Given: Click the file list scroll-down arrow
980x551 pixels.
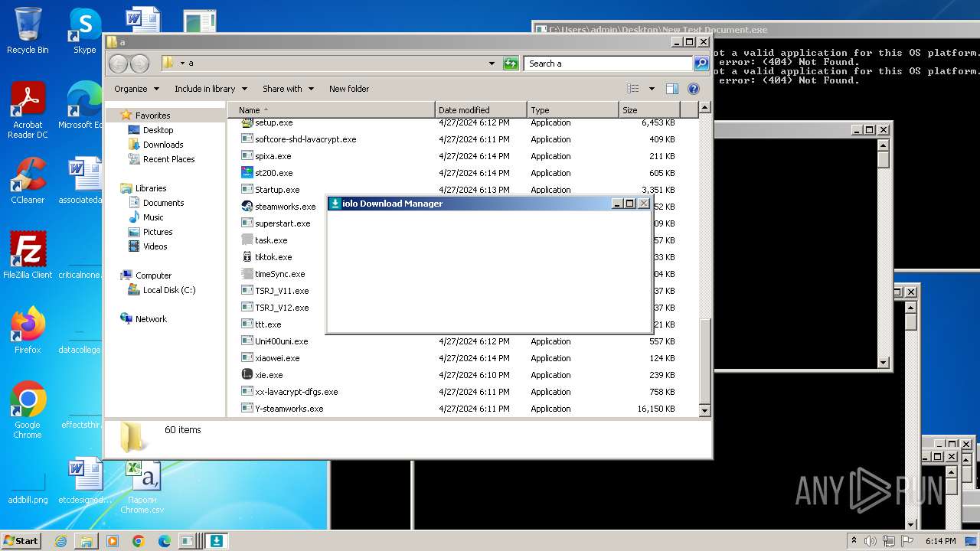Looking at the screenshot, I should [705, 411].
